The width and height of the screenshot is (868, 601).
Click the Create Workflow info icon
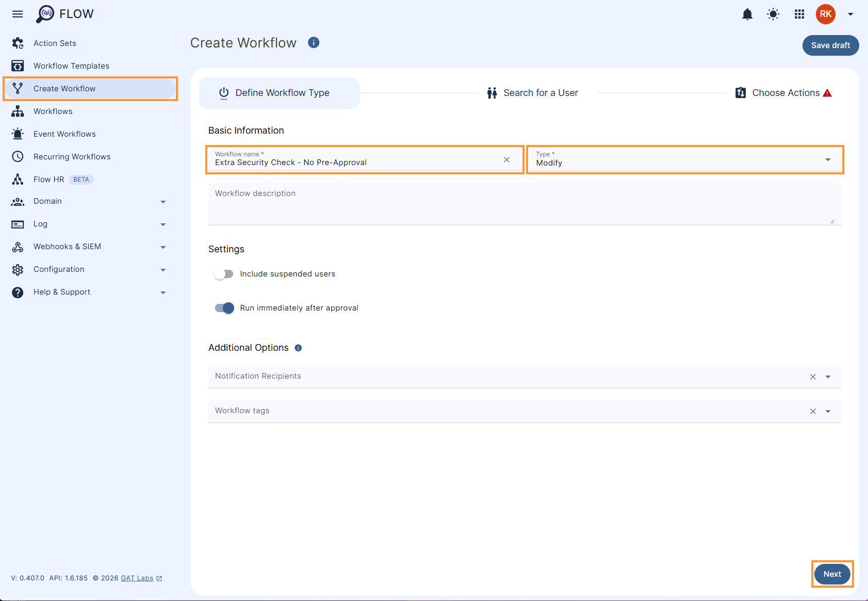[x=313, y=42]
